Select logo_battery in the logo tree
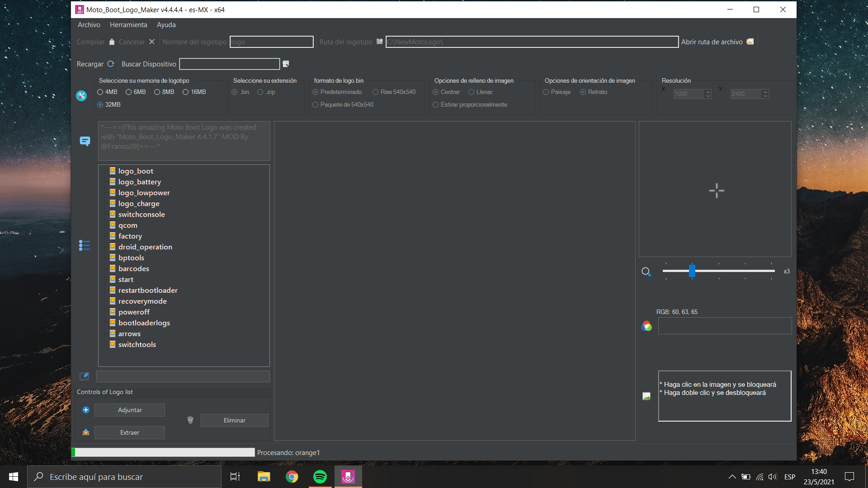 pyautogui.click(x=139, y=182)
